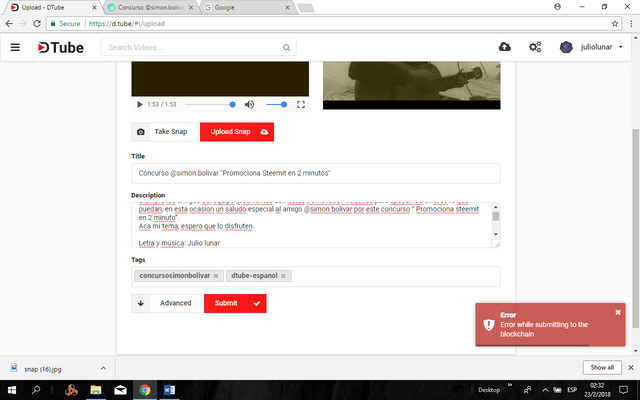This screenshot has width=640, height=400.
Task: Remove the dtube-espanol tag
Action: tap(283, 276)
